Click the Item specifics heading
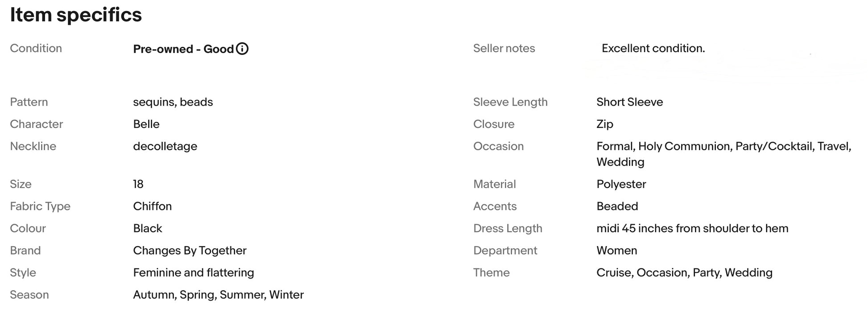 tap(76, 15)
